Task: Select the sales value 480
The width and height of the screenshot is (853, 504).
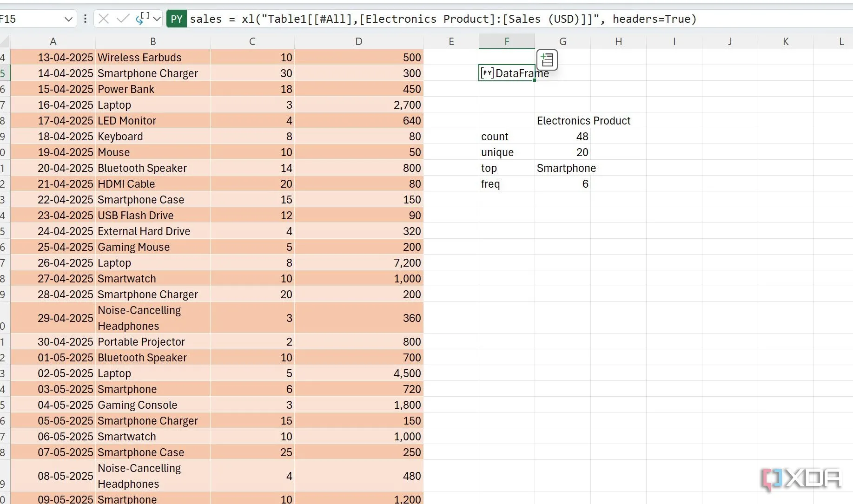Action: point(359,476)
